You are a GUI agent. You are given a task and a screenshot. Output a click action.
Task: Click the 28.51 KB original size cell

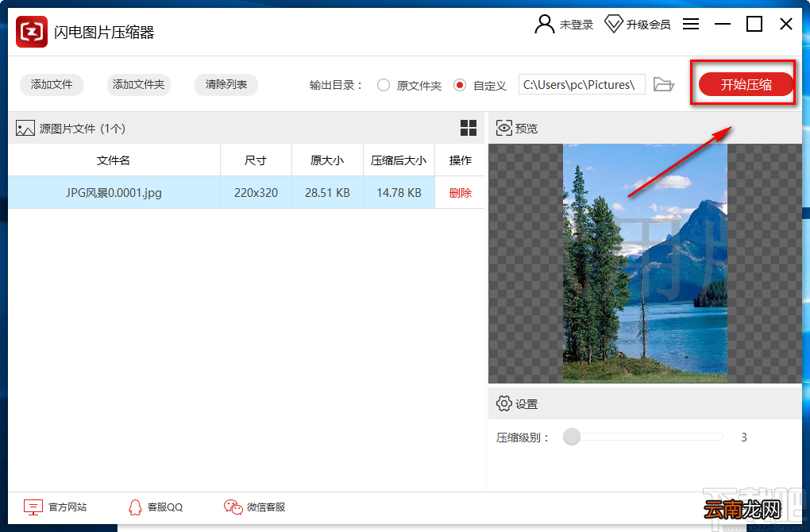[327, 193]
